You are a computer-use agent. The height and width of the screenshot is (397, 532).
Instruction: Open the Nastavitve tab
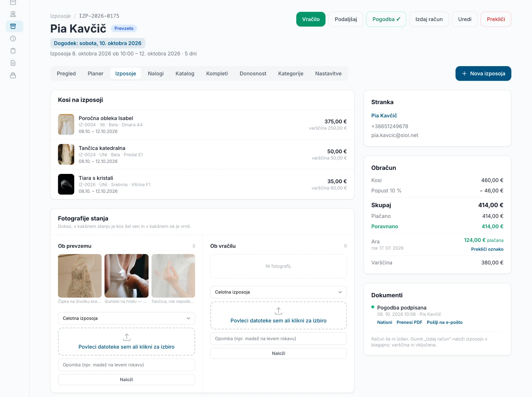point(329,73)
